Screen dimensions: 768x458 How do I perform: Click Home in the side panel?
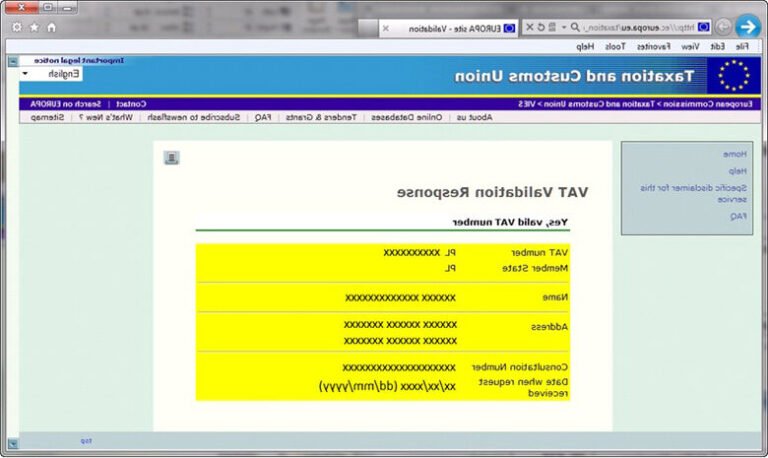coord(735,154)
